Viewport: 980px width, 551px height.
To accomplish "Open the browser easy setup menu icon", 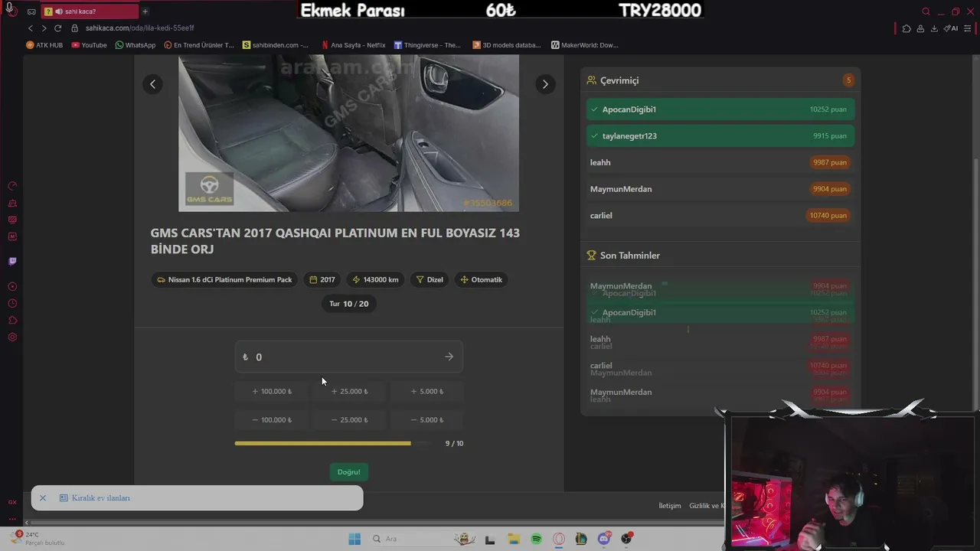I will [x=969, y=28].
